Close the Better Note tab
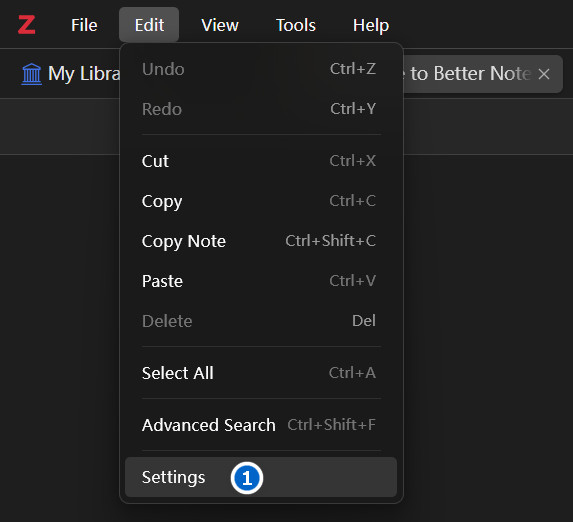Viewport: 573px width, 522px height. (x=544, y=74)
